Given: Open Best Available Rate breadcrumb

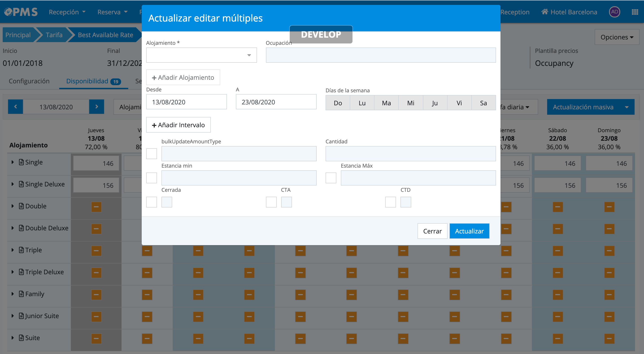Looking at the screenshot, I should click(x=105, y=35).
